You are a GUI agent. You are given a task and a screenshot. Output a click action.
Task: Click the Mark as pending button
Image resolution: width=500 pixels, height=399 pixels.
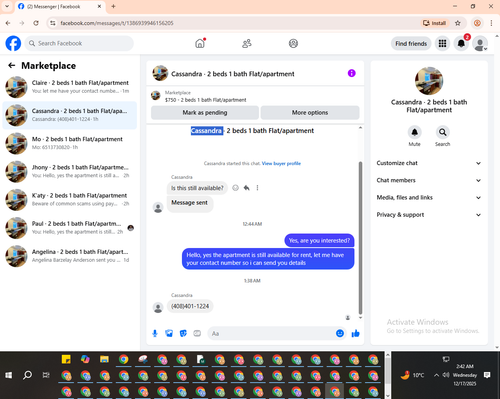point(205,113)
